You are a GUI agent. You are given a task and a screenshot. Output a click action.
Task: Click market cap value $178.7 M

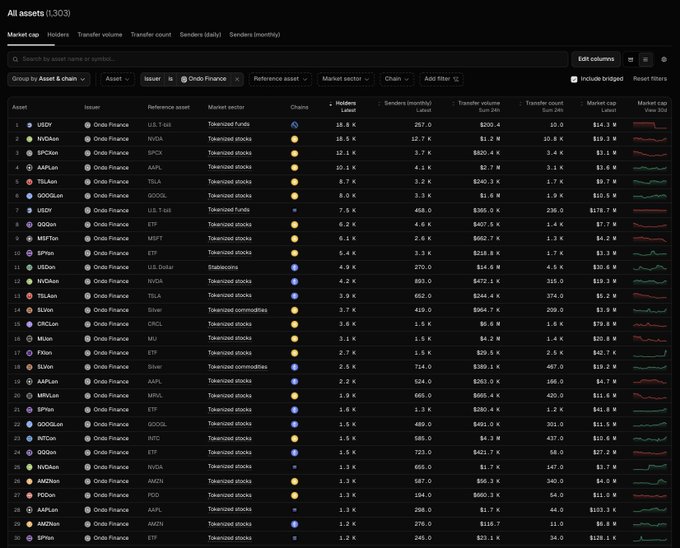(603, 210)
